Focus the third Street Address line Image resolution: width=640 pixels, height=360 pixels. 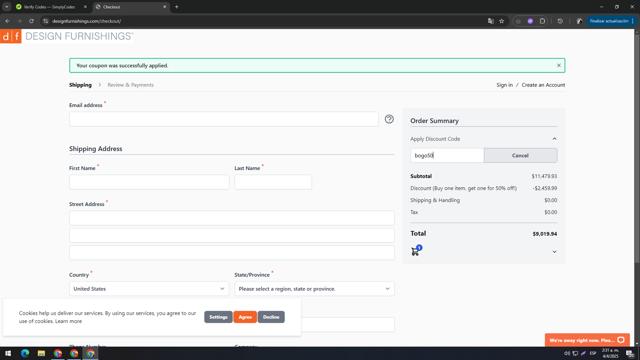(x=232, y=252)
